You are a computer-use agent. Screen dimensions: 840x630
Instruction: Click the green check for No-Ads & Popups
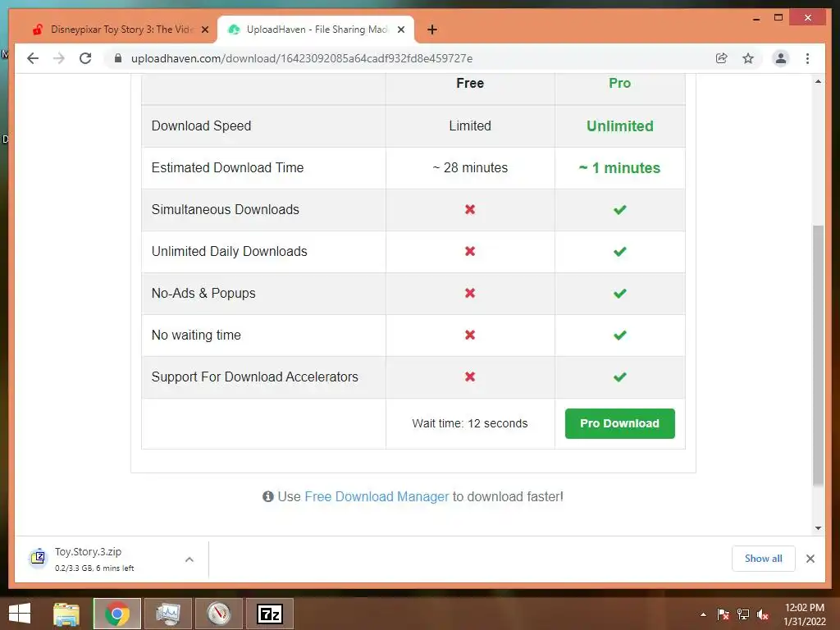point(620,293)
